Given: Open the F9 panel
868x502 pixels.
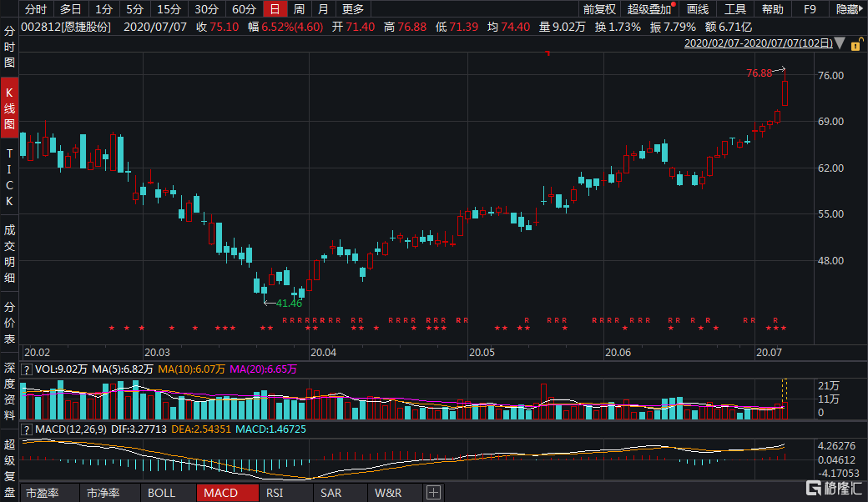Looking at the screenshot, I should pos(809,9).
